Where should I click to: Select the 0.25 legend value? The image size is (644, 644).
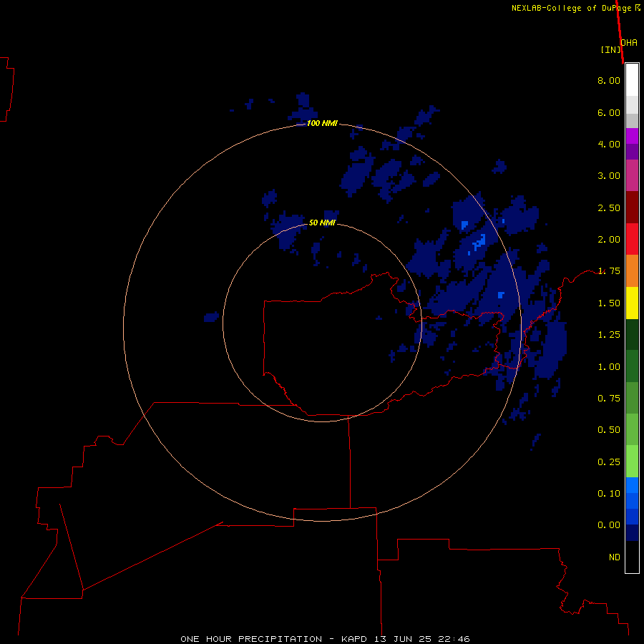[x=609, y=462]
